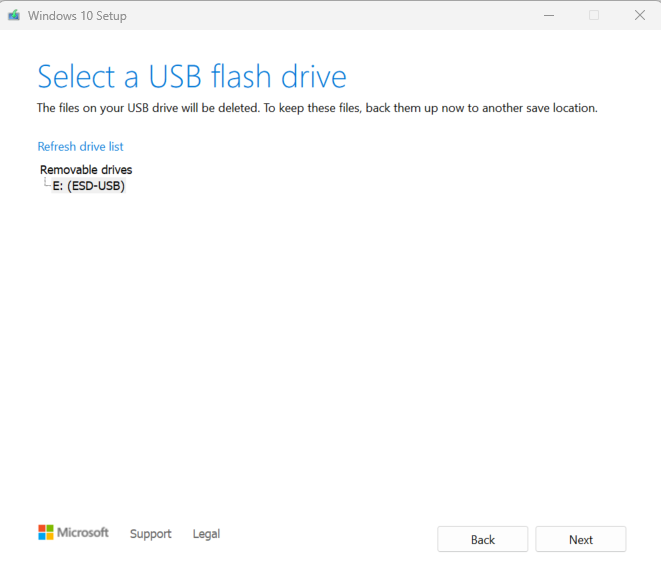The height and width of the screenshot is (575, 661).
Task: Minimize the Windows 10 Setup window
Action: coord(549,16)
